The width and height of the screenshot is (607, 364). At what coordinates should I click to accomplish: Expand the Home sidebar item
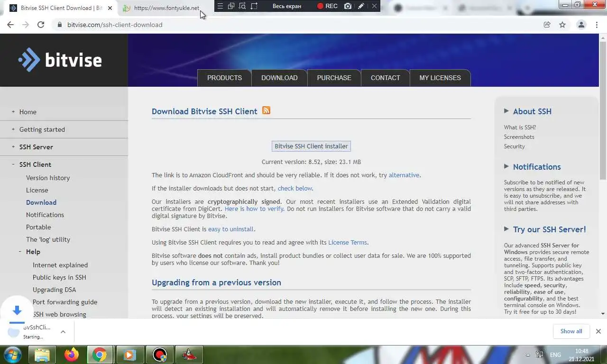click(13, 112)
